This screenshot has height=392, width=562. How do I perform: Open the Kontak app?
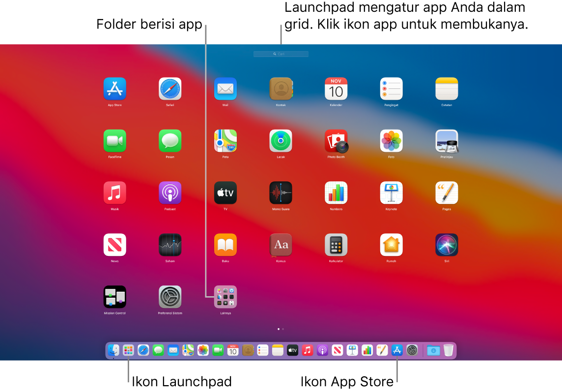pos(281,88)
